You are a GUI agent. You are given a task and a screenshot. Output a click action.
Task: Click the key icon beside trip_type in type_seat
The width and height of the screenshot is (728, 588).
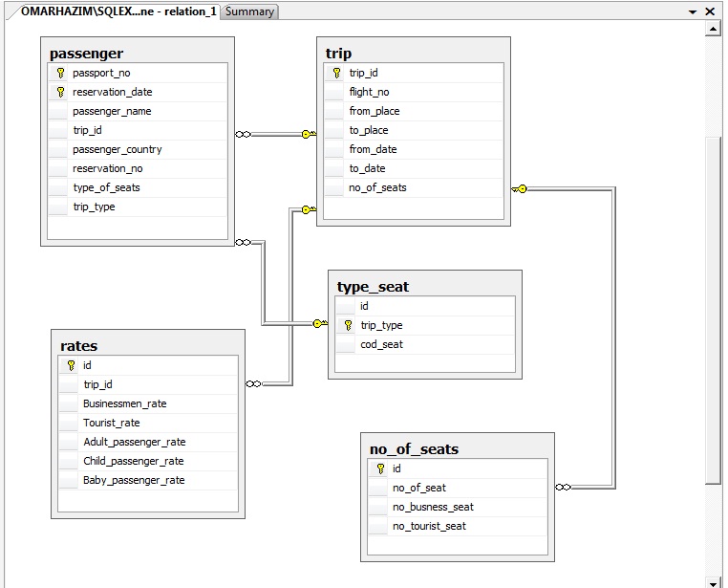click(348, 325)
